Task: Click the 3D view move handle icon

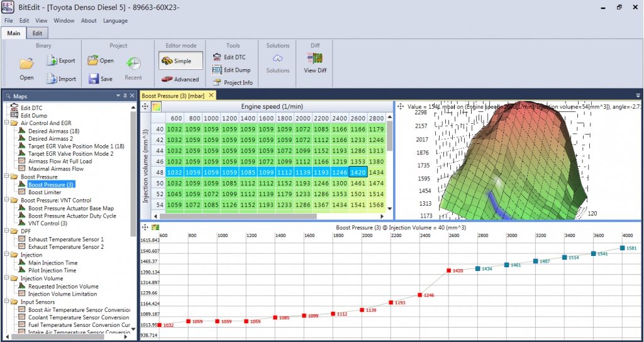Action: coord(400,106)
